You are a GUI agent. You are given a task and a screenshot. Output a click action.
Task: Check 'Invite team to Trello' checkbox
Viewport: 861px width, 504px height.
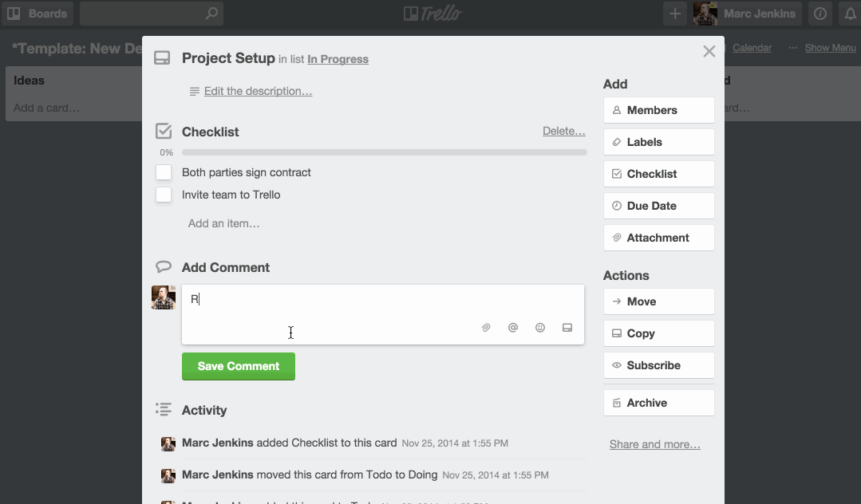point(164,195)
